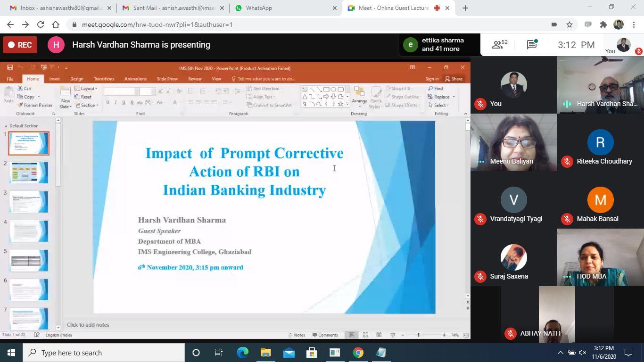Toggle Task View on the taskbar
644x362 pixels.
coord(219,353)
